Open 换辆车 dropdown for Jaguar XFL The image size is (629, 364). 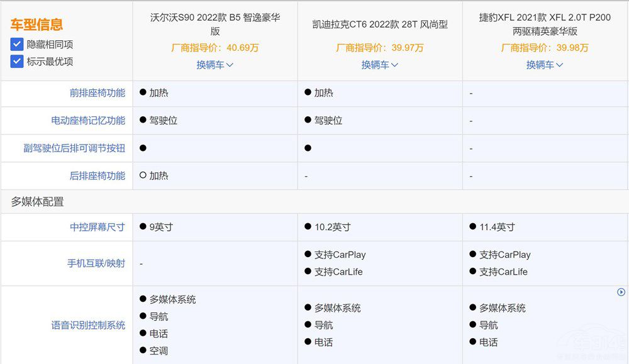(545, 65)
